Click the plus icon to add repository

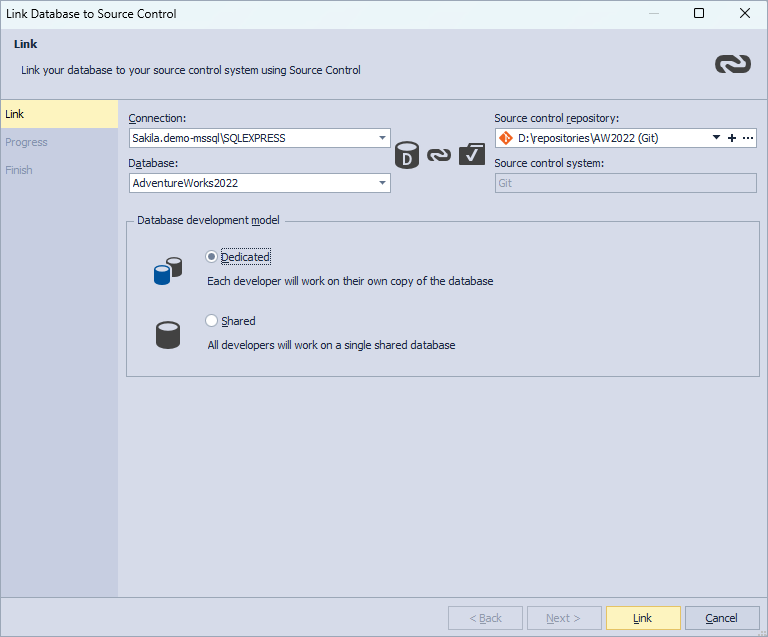pyautogui.click(x=732, y=138)
